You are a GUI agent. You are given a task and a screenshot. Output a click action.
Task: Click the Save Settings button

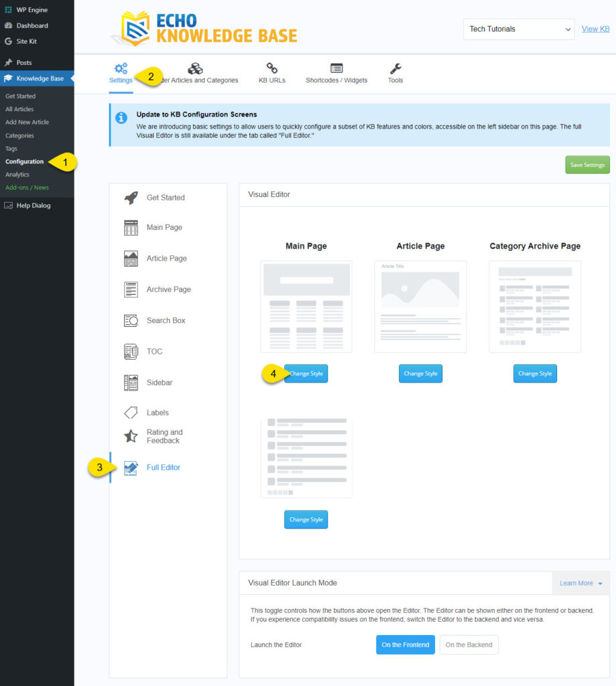587,164
